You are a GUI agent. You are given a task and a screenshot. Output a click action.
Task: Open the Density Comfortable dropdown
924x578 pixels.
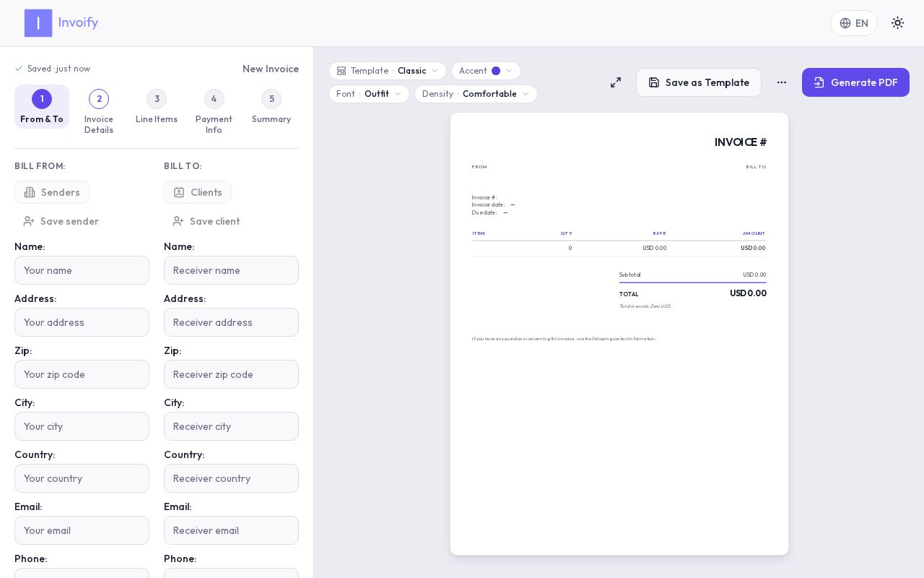[x=476, y=94]
